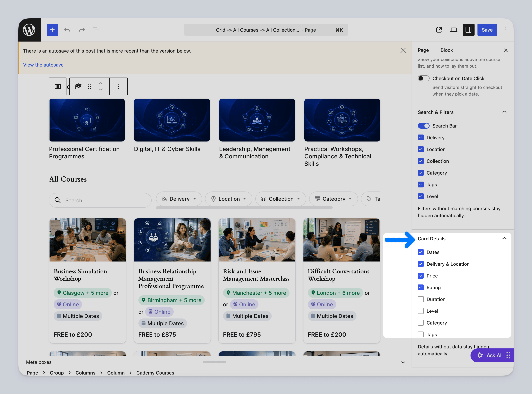The image size is (532, 394).
Task: Change the device preview mode
Action: pyautogui.click(x=454, y=30)
